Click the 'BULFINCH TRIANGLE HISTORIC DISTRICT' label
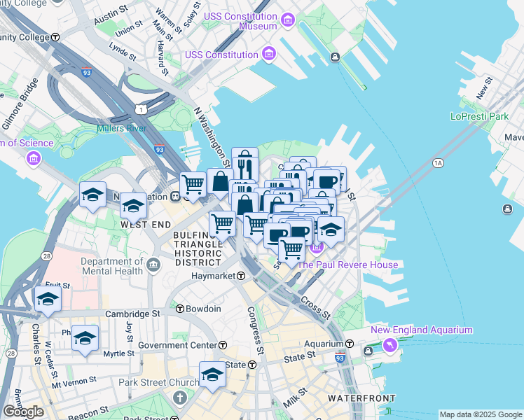 click(x=198, y=249)
